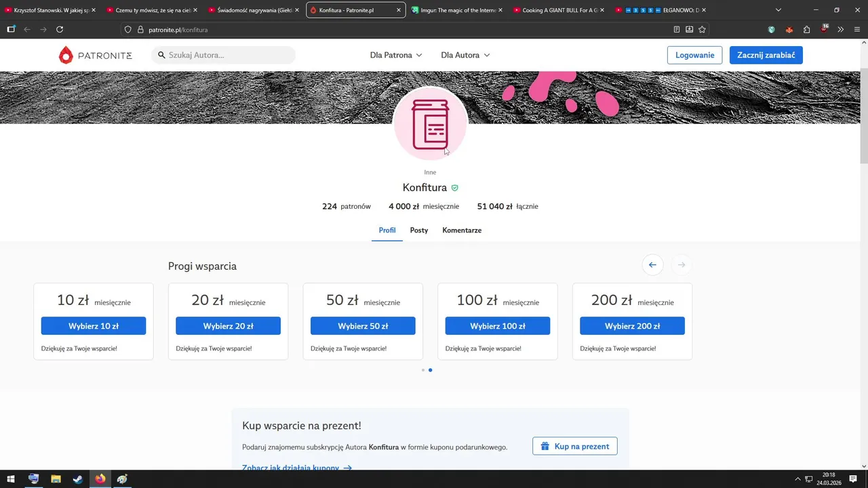Toggle reader view icon in address bar
Screen dimensions: 868x488
coord(677,30)
